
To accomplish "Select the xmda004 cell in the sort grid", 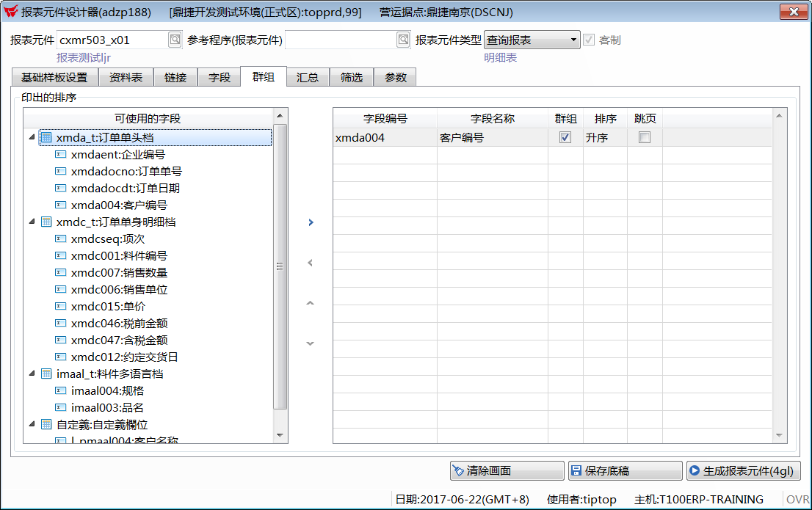I will [x=385, y=138].
